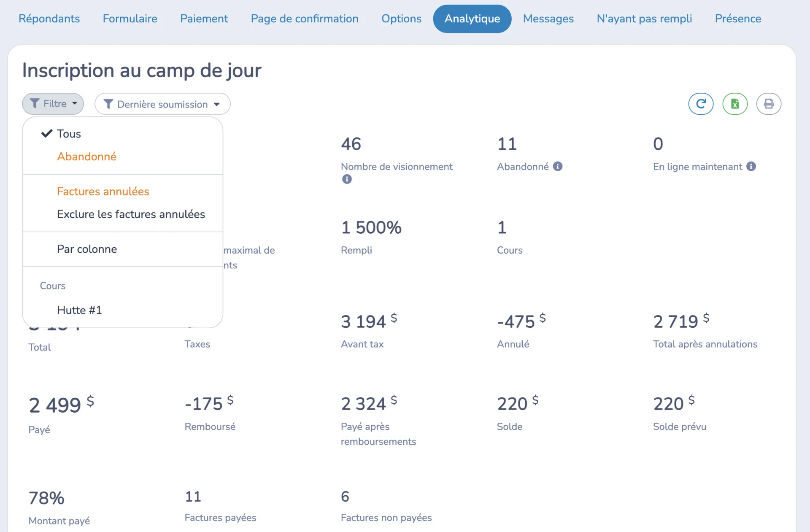Click the 78% Montant payé value
The height and width of the screenshot is (532, 810).
click(x=46, y=498)
